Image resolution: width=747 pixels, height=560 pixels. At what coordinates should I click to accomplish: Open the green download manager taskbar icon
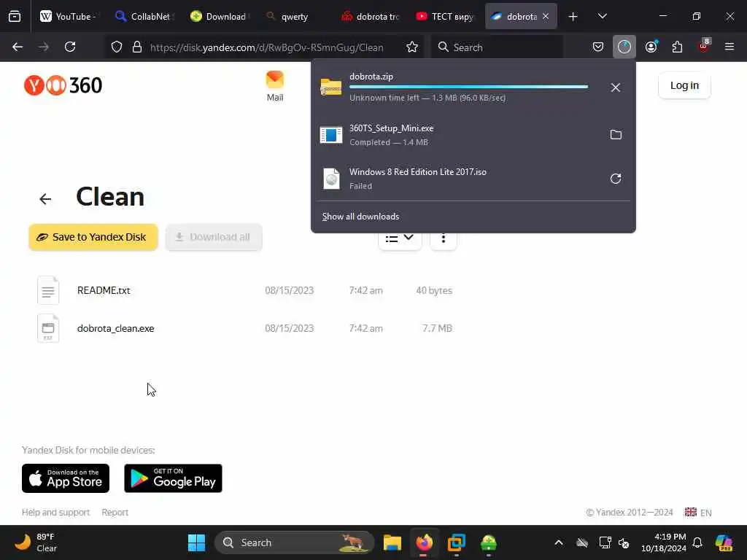(489, 542)
